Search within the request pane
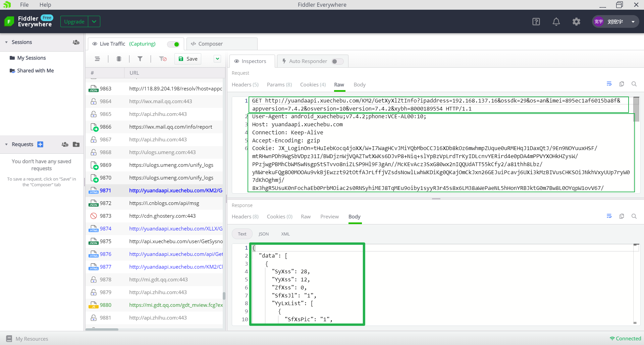This screenshot has width=644, height=345. (x=634, y=84)
